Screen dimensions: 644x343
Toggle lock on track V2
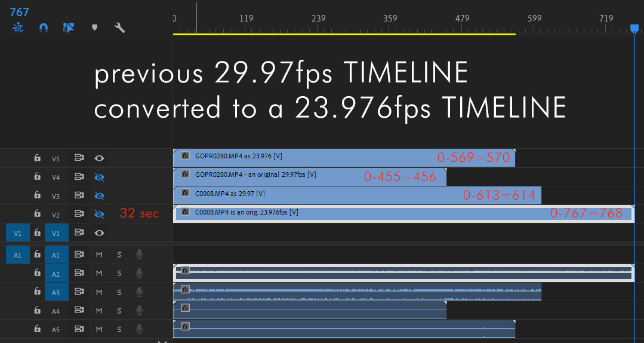click(x=38, y=214)
